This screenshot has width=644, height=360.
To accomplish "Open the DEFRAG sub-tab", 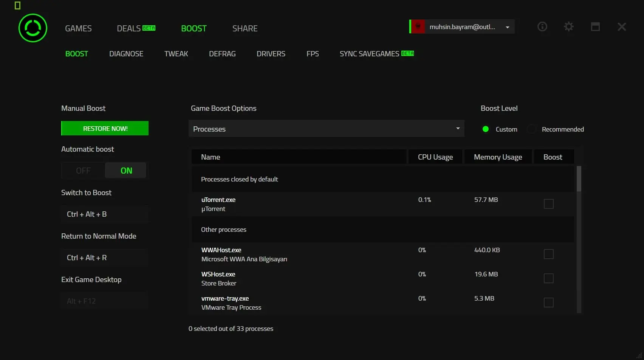I will click(222, 54).
